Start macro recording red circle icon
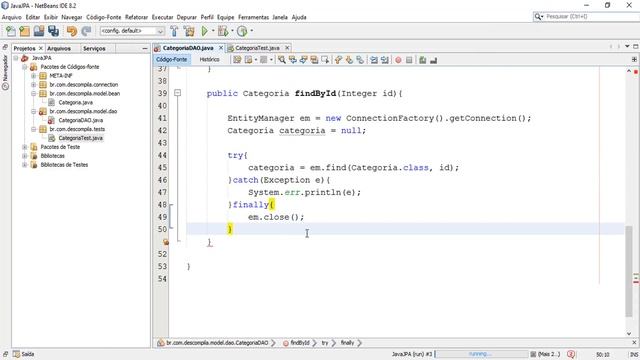This screenshot has width=640, height=360. pos(398,60)
